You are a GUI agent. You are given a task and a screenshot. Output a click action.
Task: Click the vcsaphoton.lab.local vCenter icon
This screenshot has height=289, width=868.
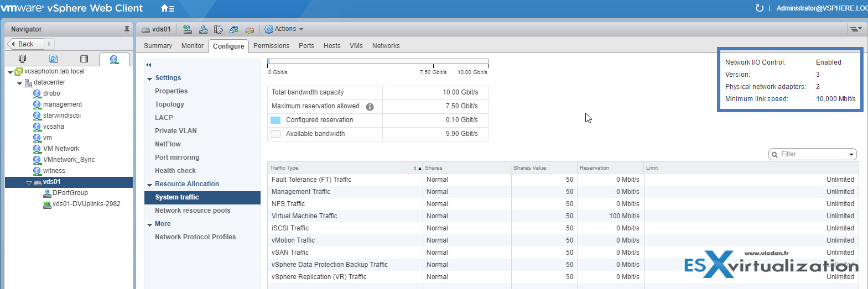point(19,71)
